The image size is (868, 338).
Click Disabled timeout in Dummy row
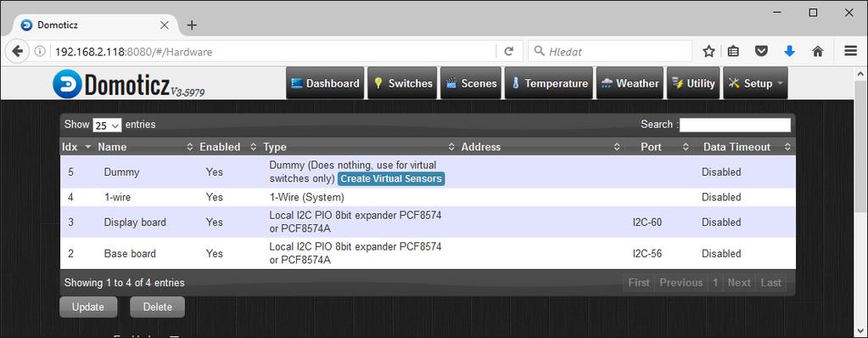pyautogui.click(x=721, y=172)
